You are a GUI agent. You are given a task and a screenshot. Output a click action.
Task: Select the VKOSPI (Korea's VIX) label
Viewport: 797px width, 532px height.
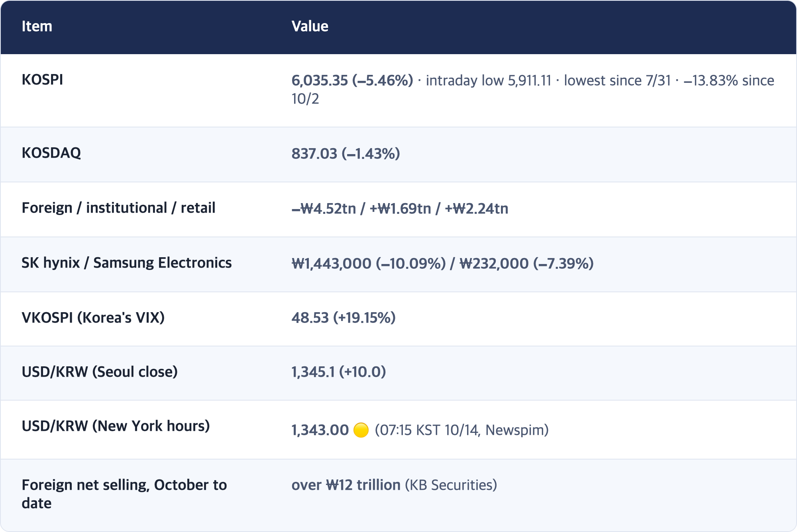point(93,318)
